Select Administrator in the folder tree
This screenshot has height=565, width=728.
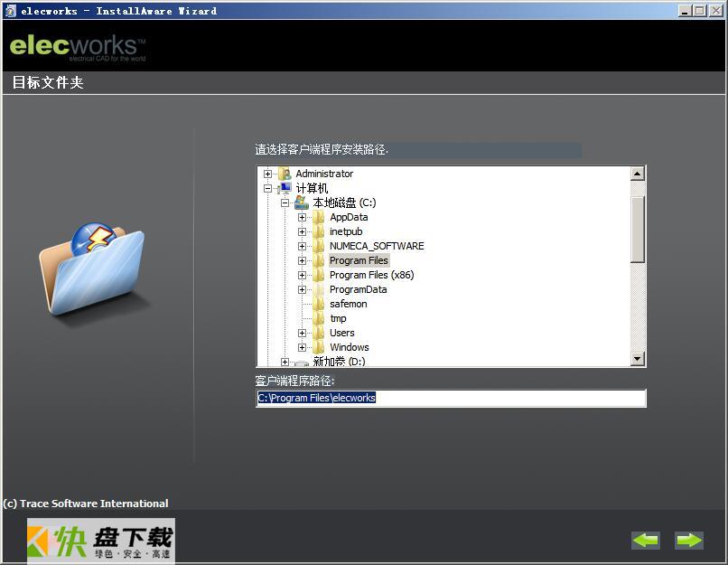[x=324, y=174]
